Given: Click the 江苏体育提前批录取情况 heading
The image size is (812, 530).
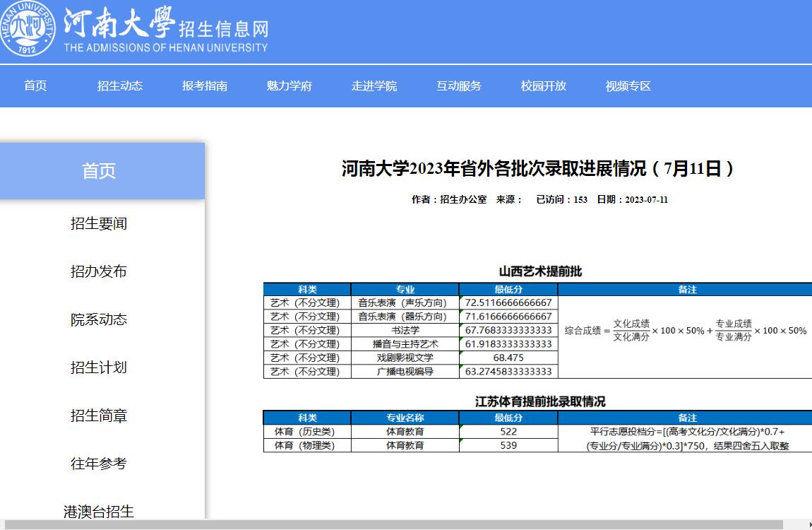Looking at the screenshot, I should coord(540,401).
